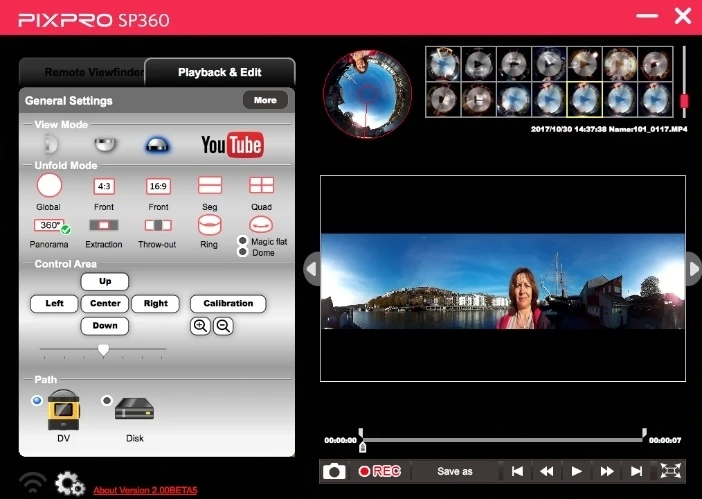The height and width of the screenshot is (499, 702).
Task: Select the Quad unfold mode
Action: [x=261, y=185]
